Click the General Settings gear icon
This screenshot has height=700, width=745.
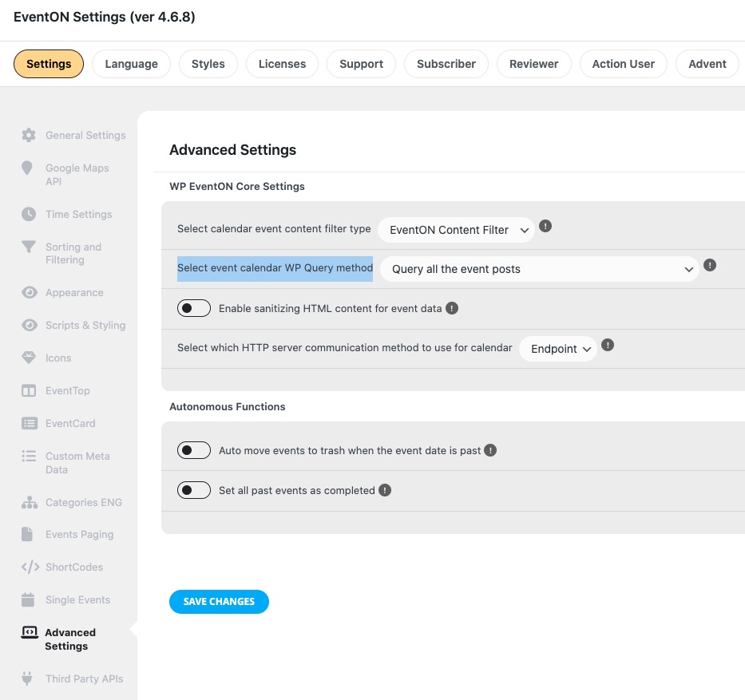(29, 136)
